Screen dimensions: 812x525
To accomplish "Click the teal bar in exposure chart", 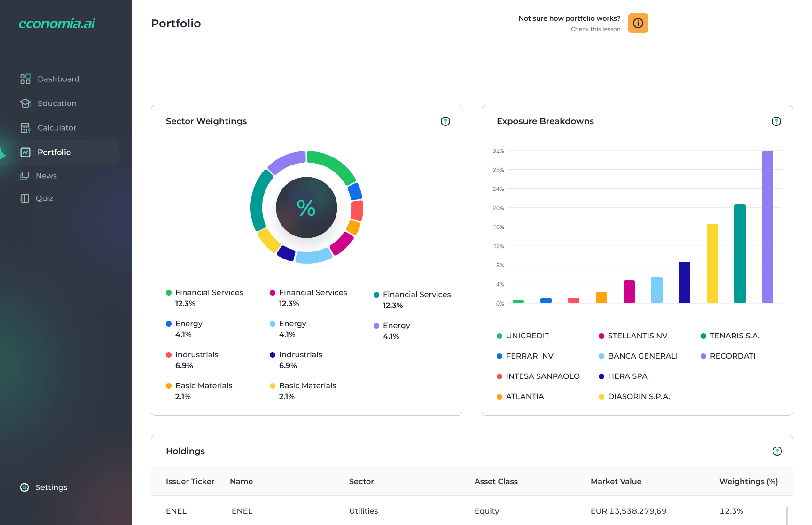I will 740,254.
